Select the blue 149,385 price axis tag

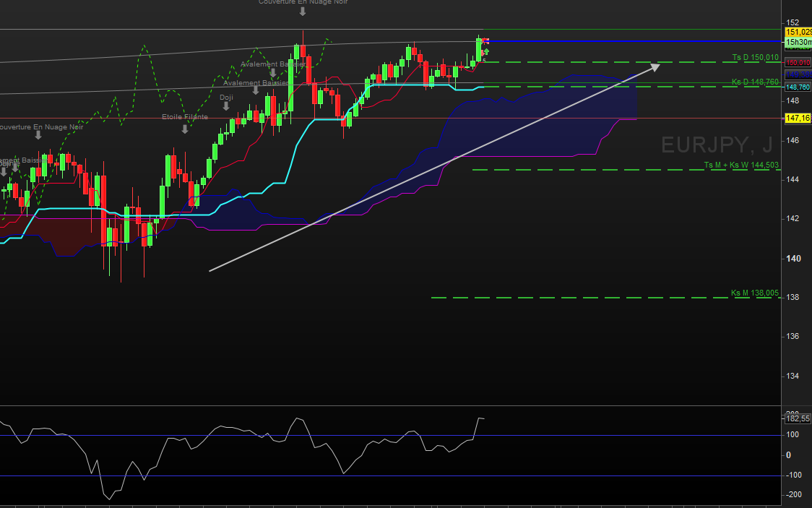point(798,74)
